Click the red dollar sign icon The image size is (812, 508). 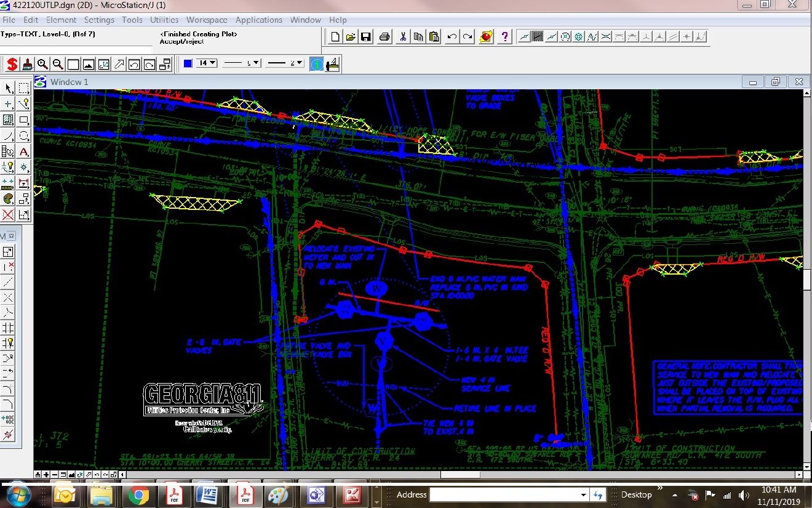12,64
